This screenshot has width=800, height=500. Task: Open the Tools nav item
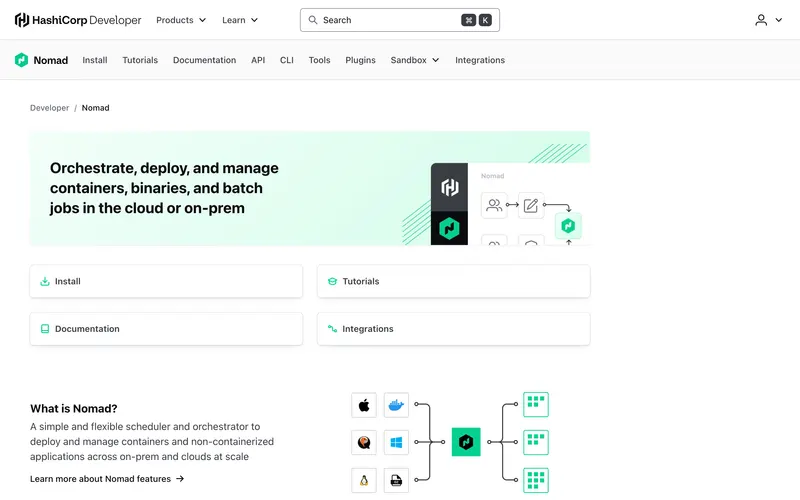point(319,60)
